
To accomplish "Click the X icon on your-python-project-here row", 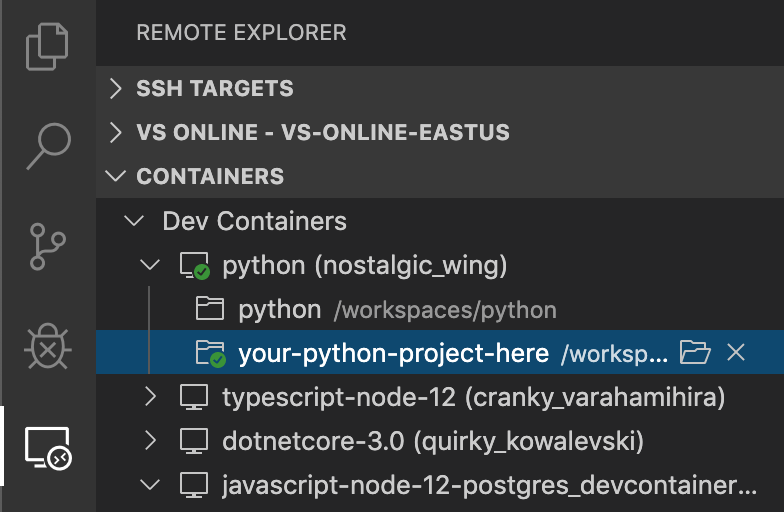I will (736, 353).
